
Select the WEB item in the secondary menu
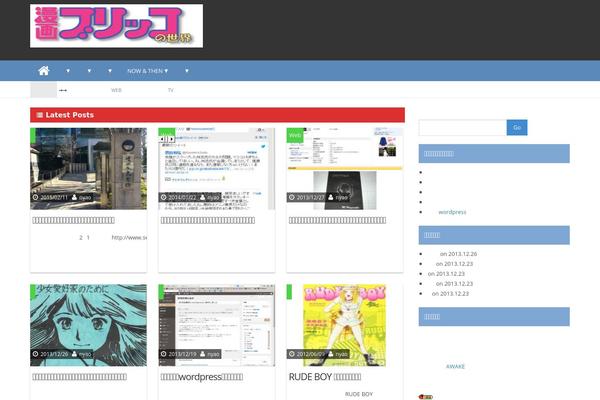(116, 90)
